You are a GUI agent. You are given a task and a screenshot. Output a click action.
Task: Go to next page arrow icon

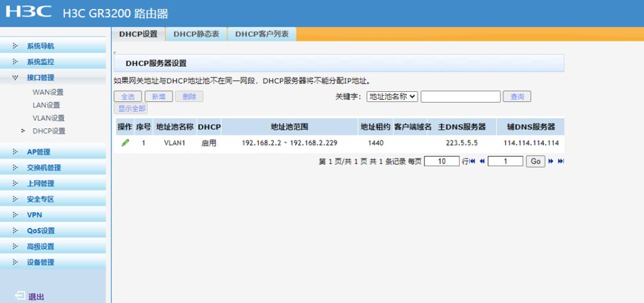click(551, 162)
